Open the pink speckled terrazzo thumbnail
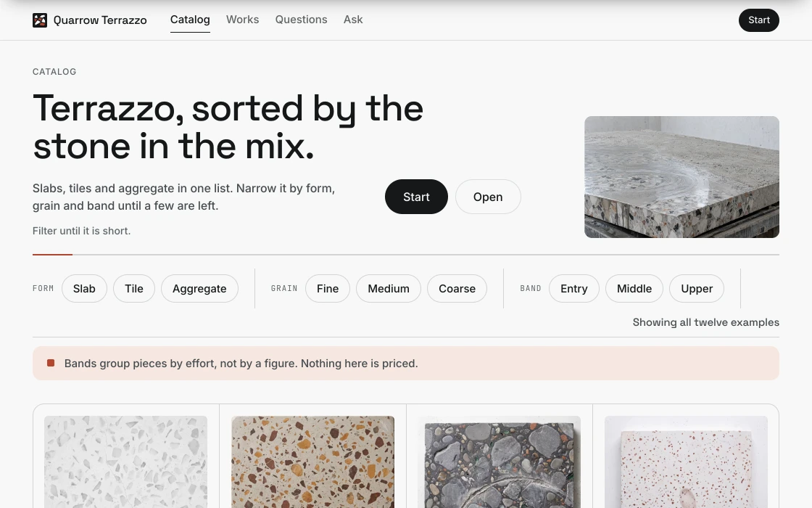 pos(686,462)
